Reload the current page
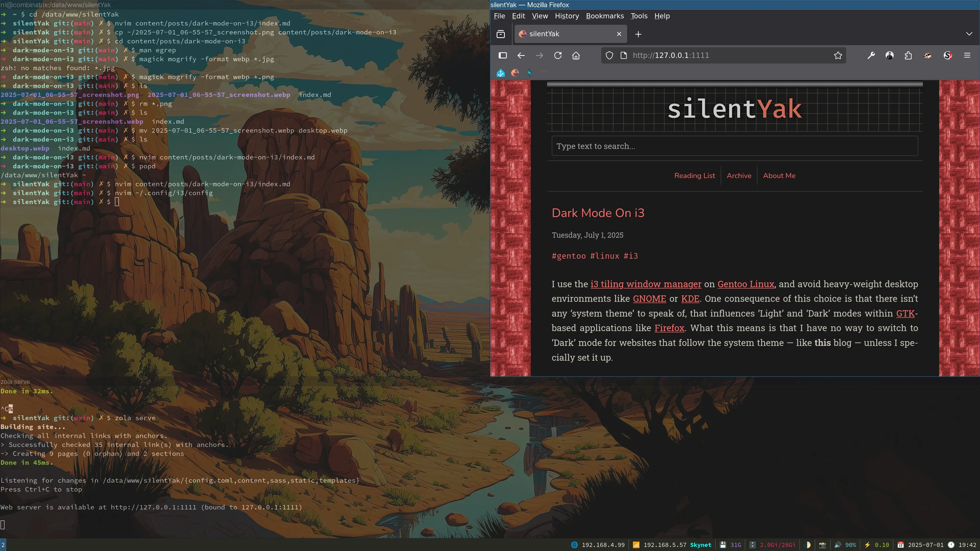 click(558, 56)
